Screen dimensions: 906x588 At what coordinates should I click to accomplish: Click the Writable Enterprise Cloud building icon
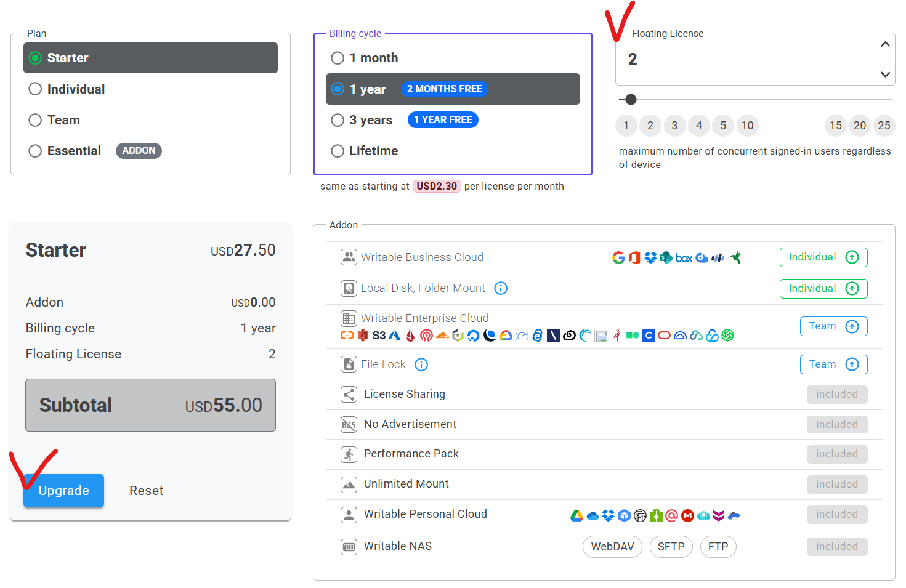tap(349, 318)
